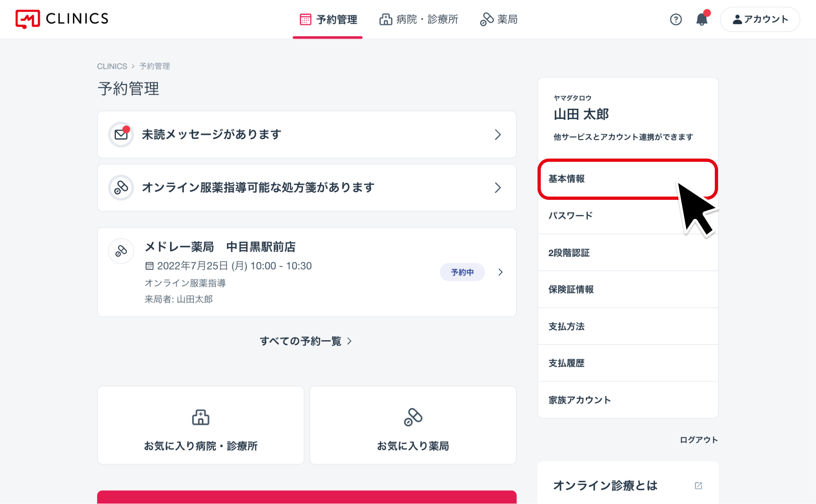The height and width of the screenshot is (504, 816).
Task: Open 保険証情報 settings
Action: point(628,290)
